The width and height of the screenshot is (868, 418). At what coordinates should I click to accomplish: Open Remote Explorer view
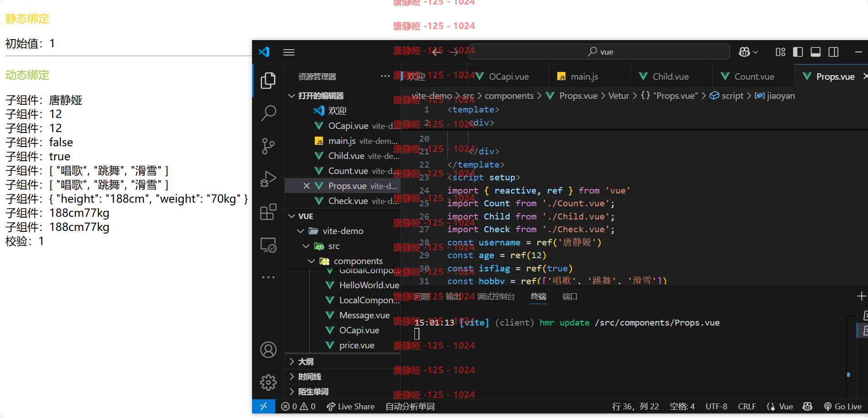268,245
